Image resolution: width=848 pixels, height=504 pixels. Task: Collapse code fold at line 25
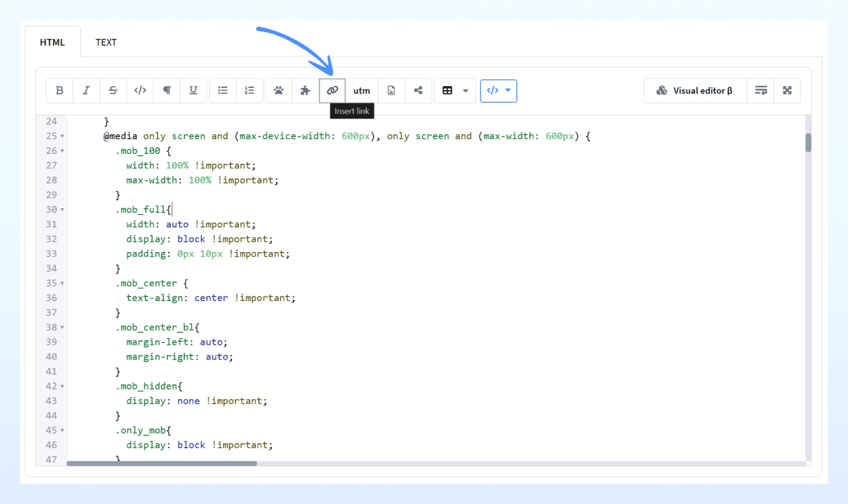(x=63, y=136)
